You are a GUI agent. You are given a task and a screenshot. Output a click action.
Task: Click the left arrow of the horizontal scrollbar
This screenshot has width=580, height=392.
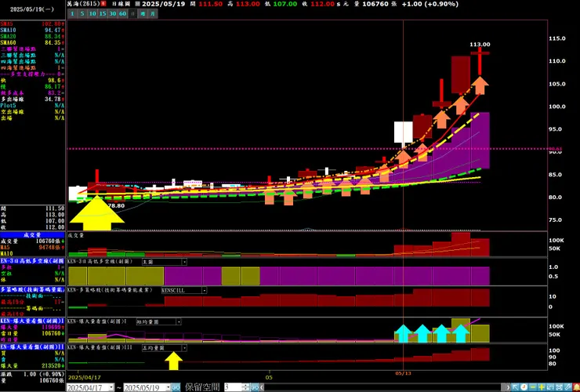point(263,387)
